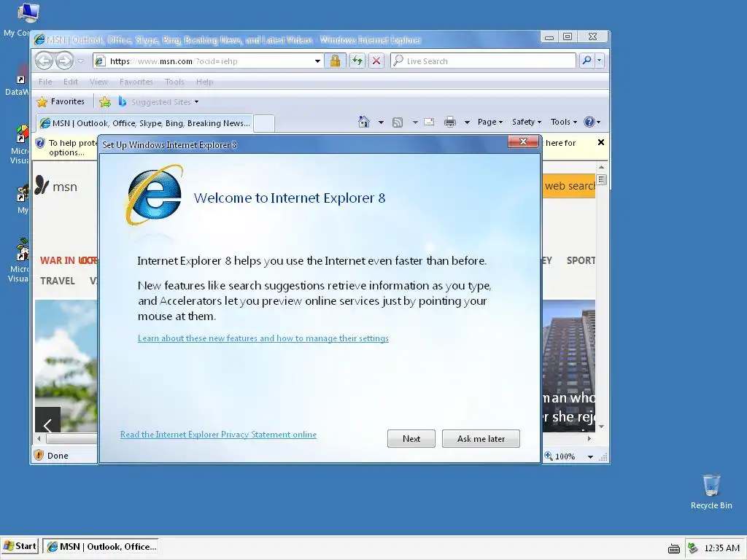747x560 pixels.
Task: Click the TRAVEL navigation link
Action: point(57,281)
